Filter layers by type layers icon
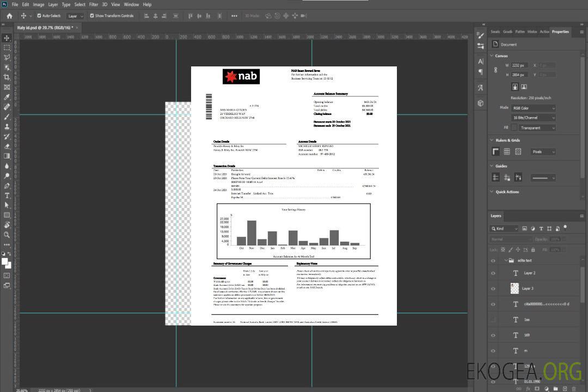Screen dimensions: 588x392 tap(541, 229)
